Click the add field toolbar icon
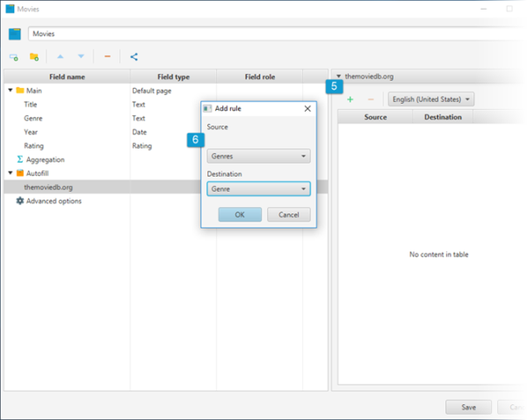Screen dimensions: 527x420 (14, 57)
